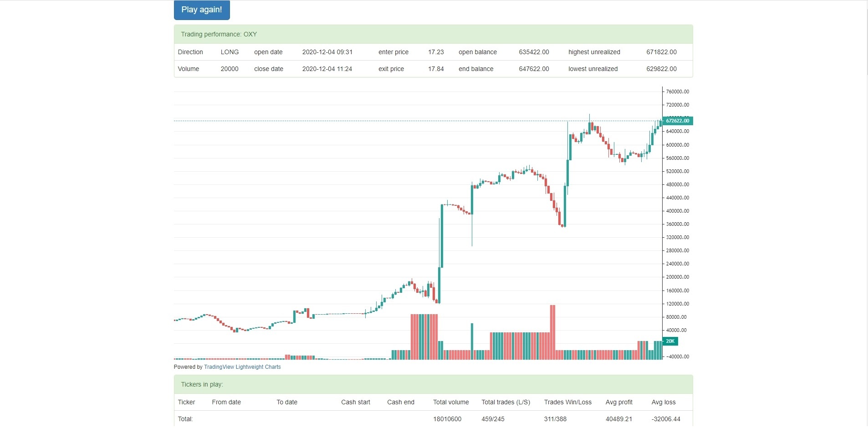Click the Total trades (L/S) column header
Viewport: 868px width, 428px height.
pyautogui.click(x=506, y=402)
